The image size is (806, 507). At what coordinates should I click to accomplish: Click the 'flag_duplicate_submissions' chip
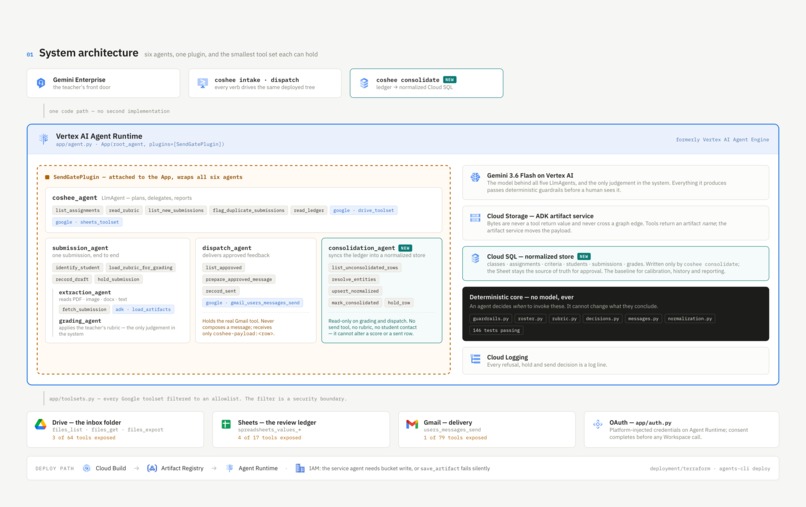tap(249, 210)
